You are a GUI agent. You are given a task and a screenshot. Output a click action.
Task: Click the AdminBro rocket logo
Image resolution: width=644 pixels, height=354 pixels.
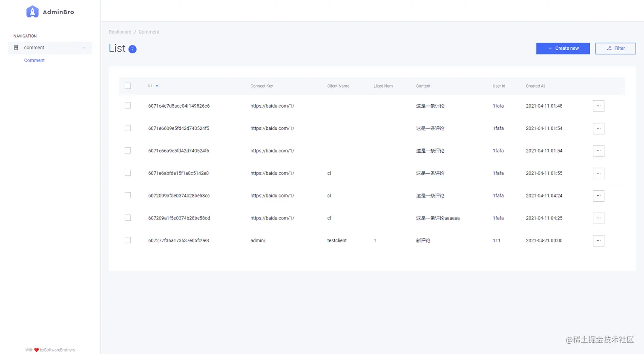pyautogui.click(x=32, y=11)
